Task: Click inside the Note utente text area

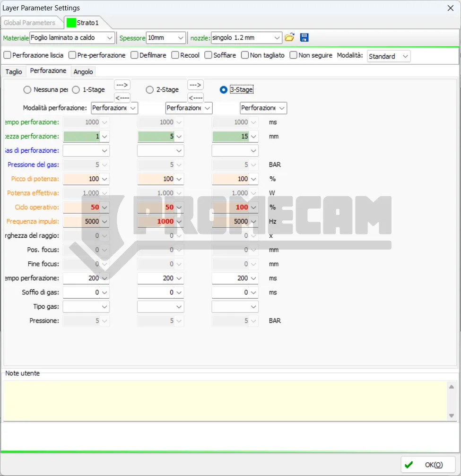Action: 225,400
